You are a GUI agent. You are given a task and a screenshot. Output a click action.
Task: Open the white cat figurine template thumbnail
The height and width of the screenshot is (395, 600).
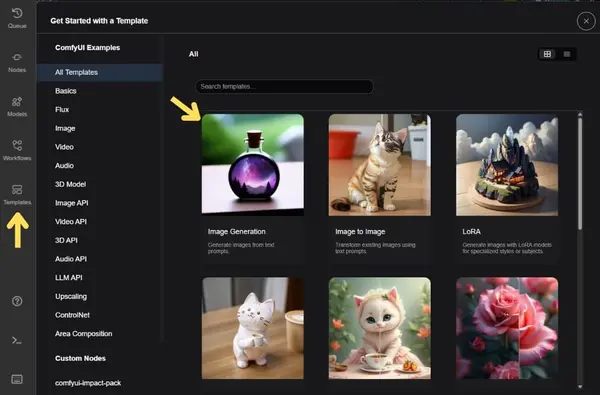[253, 328]
